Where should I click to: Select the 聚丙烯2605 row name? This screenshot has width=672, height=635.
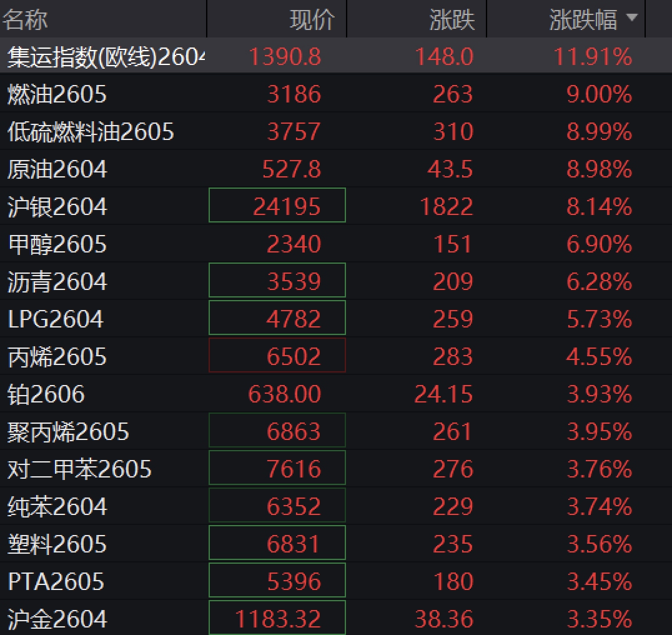point(69,432)
